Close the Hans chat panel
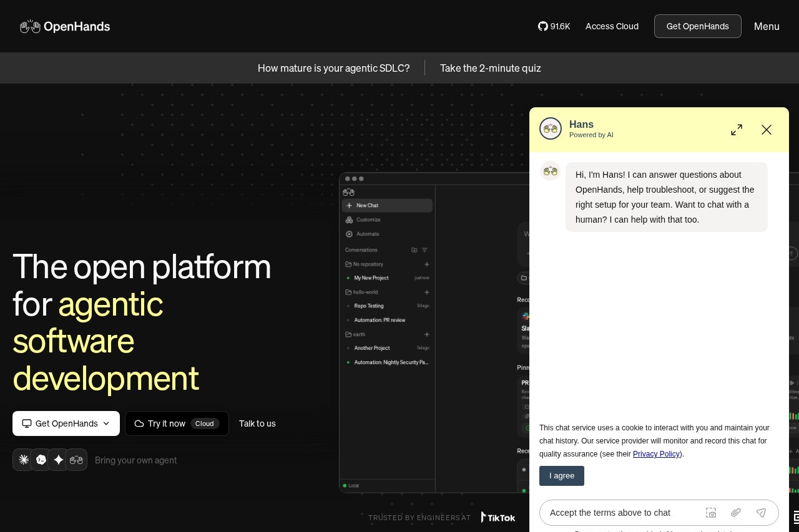 (767, 130)
